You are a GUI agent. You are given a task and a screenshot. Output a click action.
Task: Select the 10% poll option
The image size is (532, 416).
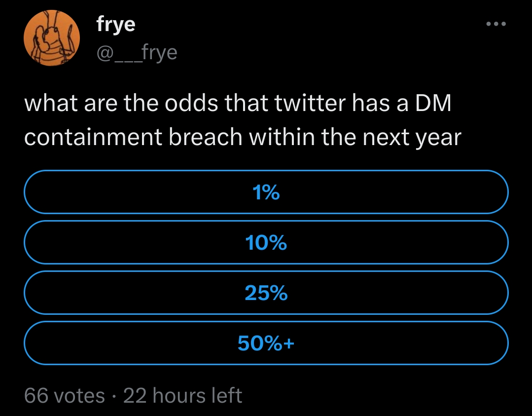pos(266,242)
